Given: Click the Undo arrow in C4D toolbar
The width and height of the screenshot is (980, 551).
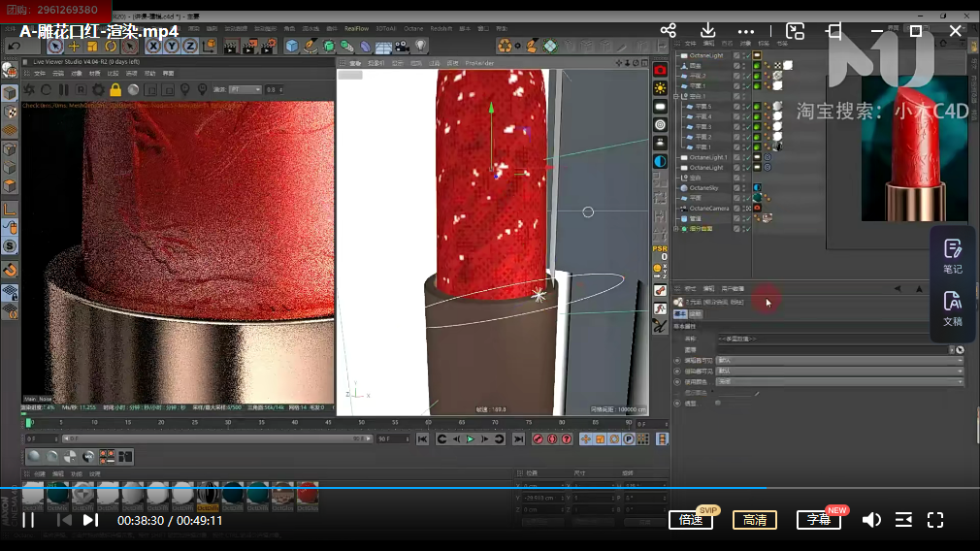Looking at the screenshot, I should 15,47.
